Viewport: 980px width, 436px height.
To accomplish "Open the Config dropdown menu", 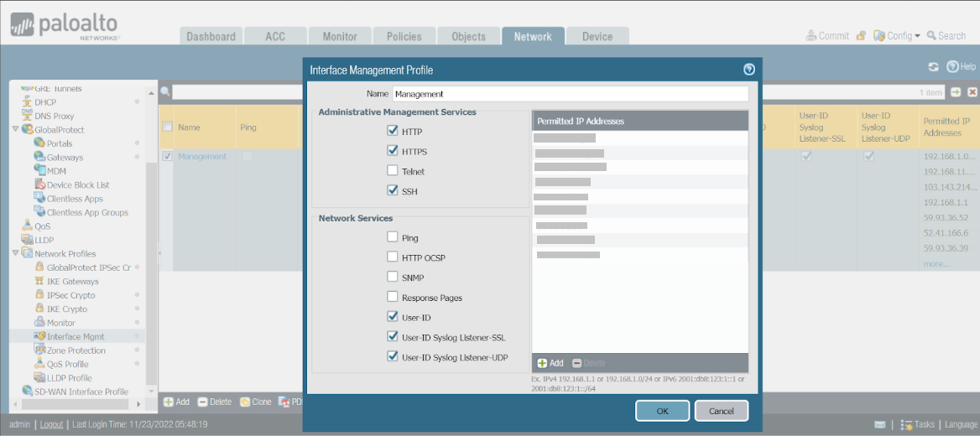I will pyautogui.click(x=897, y=36).
